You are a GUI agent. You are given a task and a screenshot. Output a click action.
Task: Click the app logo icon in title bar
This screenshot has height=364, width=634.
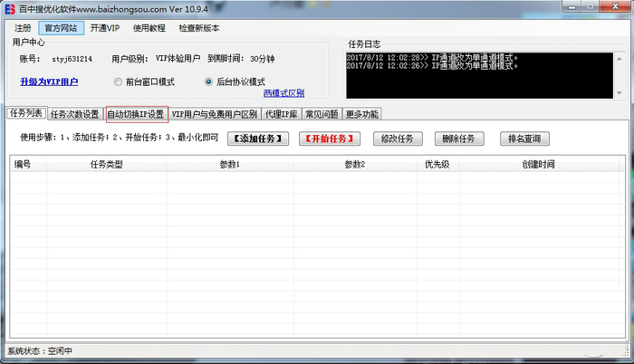(10, 9)
